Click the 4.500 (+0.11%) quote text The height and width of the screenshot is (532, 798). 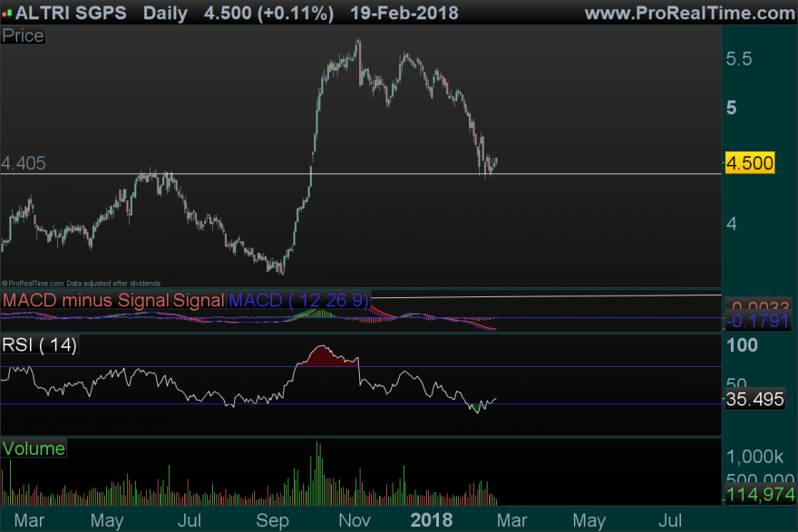[x=268, y=13]
